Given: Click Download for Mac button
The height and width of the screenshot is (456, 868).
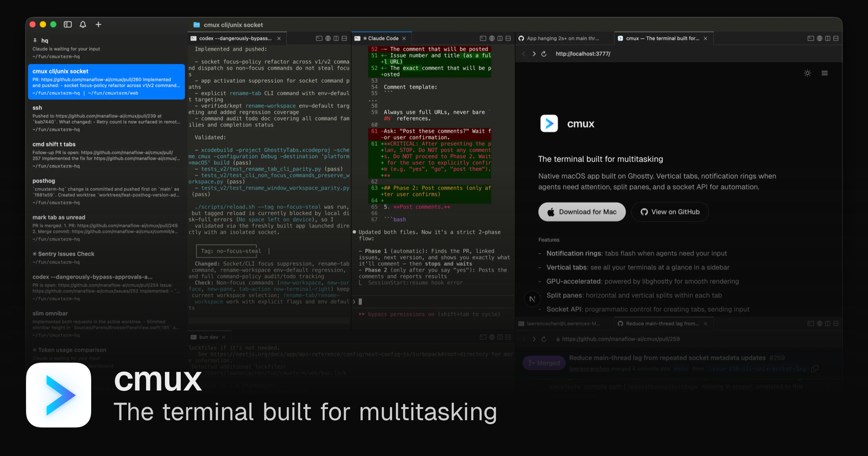Looking at the screenshot, I should [582, 212].
